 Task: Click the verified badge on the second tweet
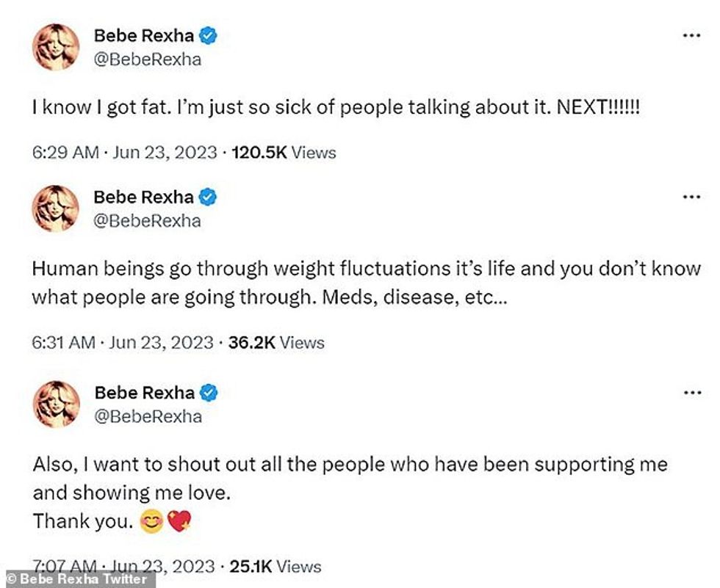(209, 197)
